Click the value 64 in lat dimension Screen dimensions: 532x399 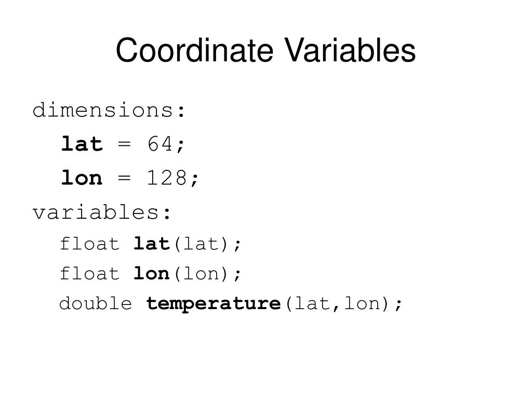160,144
